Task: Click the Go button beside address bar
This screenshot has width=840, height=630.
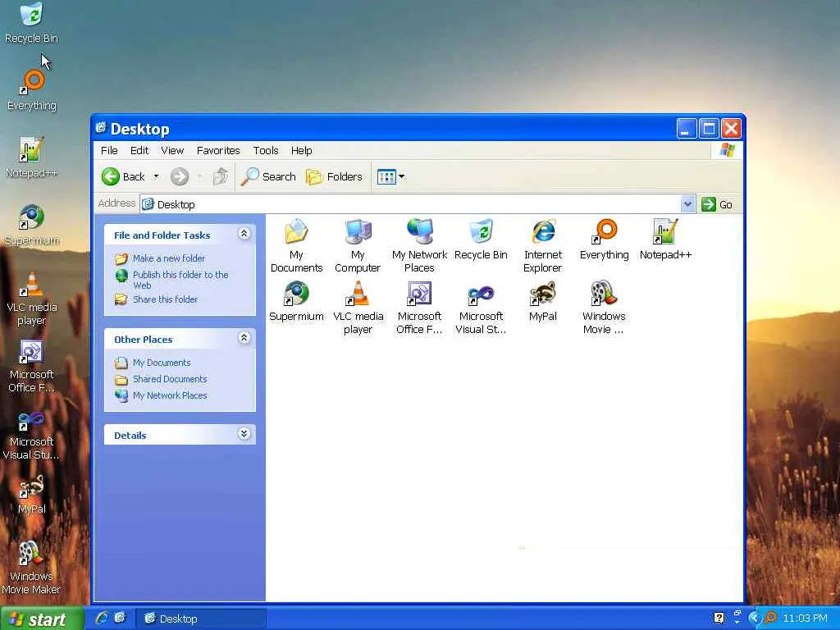Action: pyautogui.click(x=717, y=204)
